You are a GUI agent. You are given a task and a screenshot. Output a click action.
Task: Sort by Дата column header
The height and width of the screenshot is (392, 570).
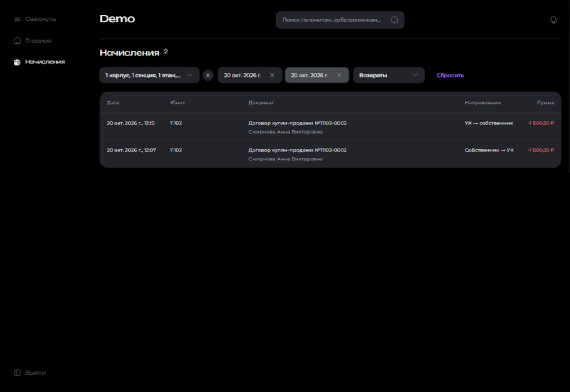click(113, 103)
